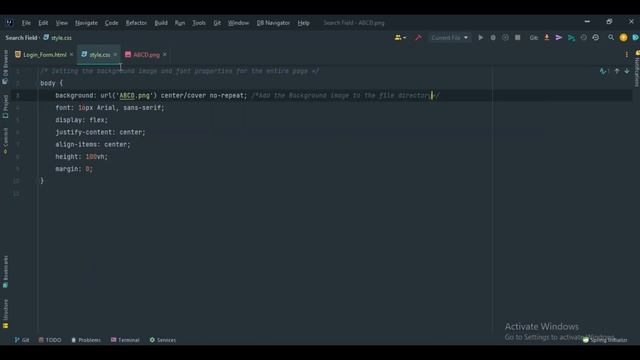Open the Navigate menu
The height and width of the screenshot is (360, 640).
coord(86,23)
